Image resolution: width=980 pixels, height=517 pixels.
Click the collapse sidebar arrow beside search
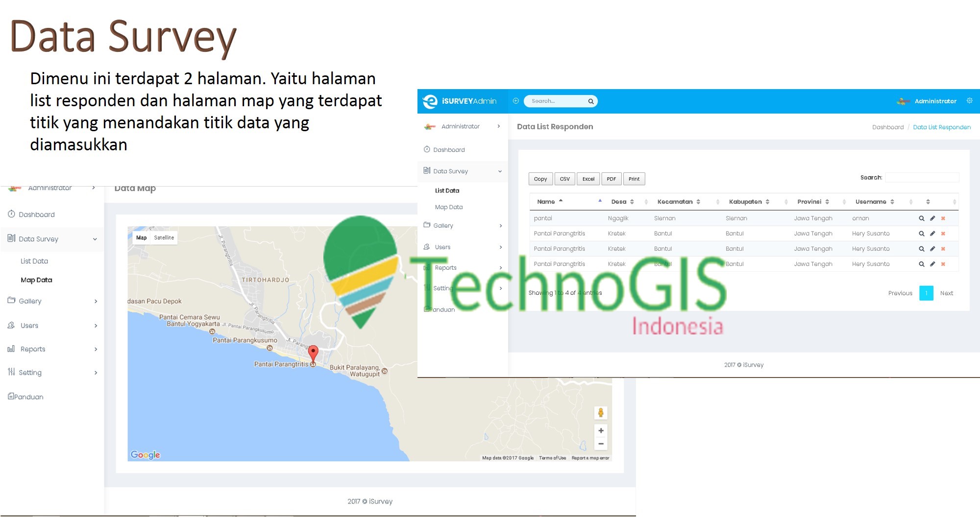coord(515,101)
